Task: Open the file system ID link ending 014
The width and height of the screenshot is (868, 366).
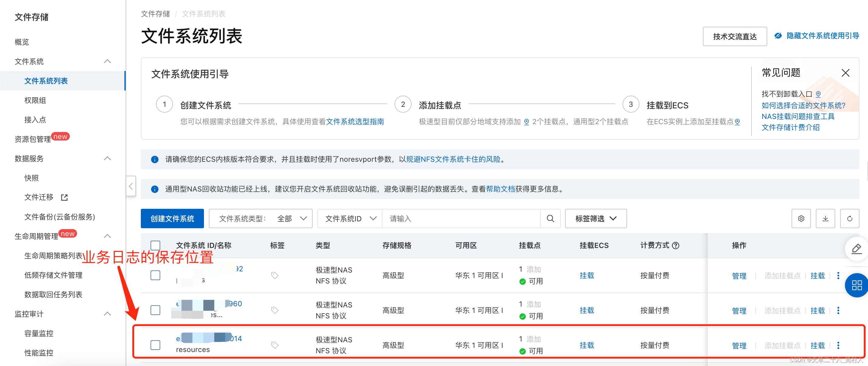Action: pyautogui.click(x=209, y=338)
